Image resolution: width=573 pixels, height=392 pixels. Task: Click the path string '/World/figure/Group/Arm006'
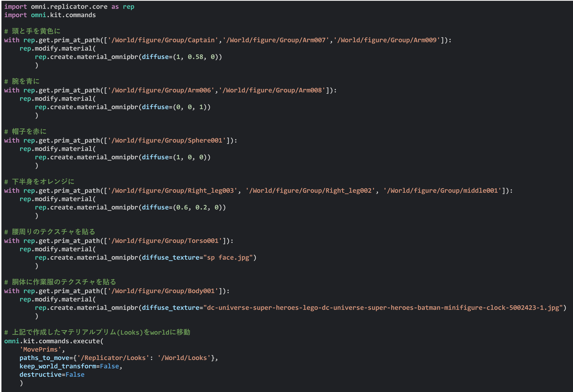click(x=161, y=90)
